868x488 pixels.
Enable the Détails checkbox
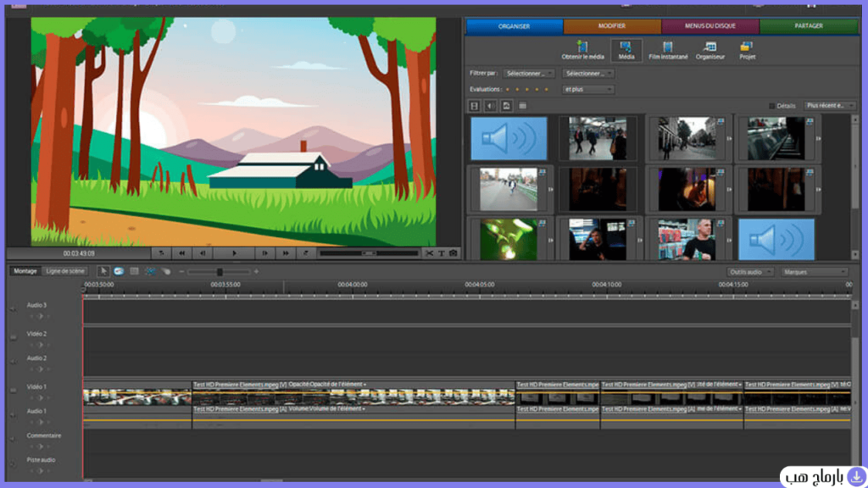pos(771,106)
